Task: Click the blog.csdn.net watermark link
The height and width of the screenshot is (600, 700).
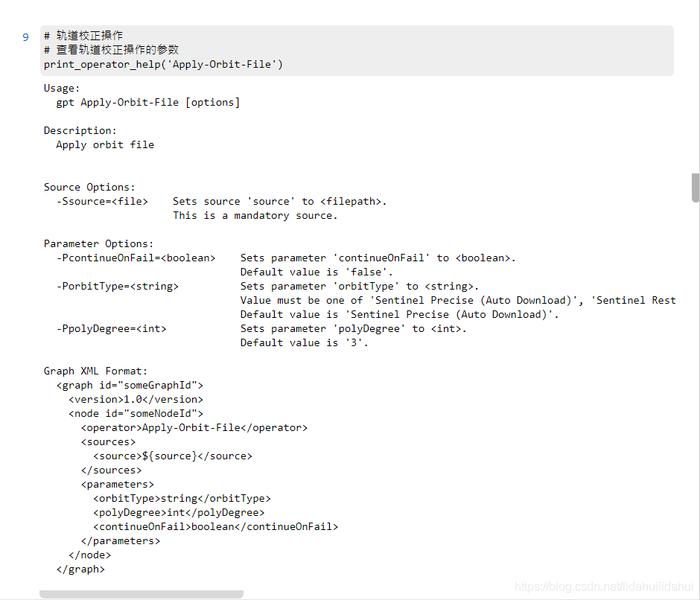Action: click(x=604, y=586)
